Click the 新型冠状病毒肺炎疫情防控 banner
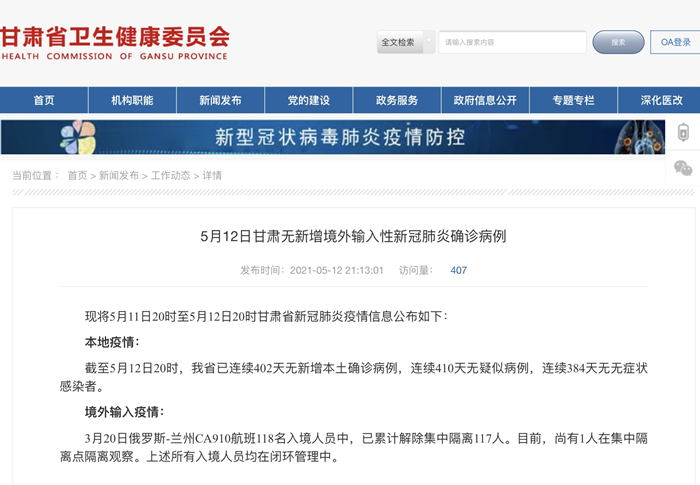 click(x=333, y=137)
